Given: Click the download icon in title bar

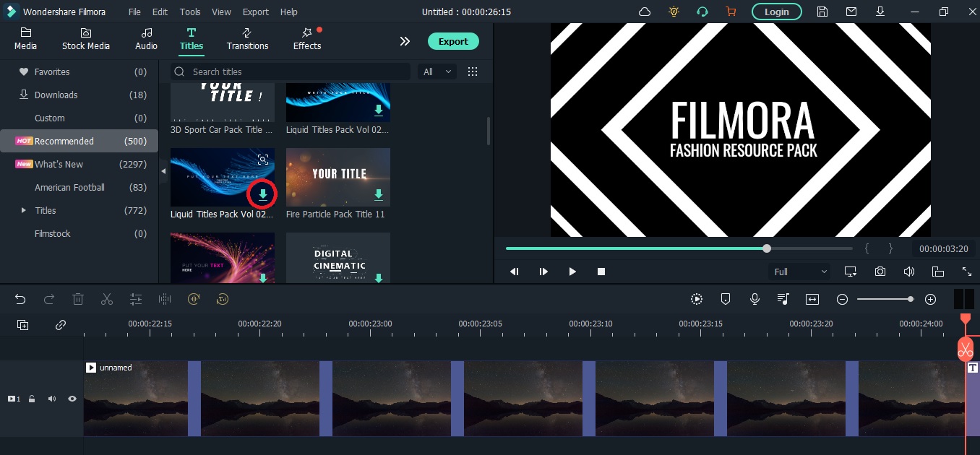Looking at the screenshot, I should (880, 12).
